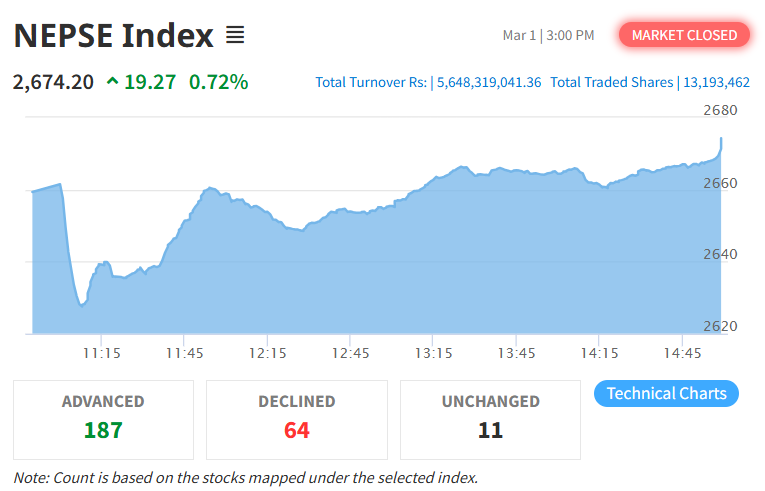Click the 14:45 time axis label
The image size is (765, 491).
point(683,353)
